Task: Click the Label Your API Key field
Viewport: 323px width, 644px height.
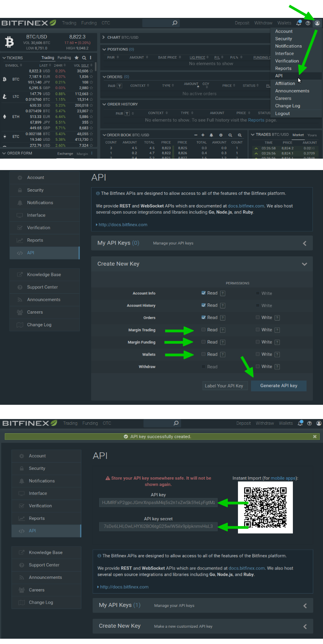Action: point(224,386)
